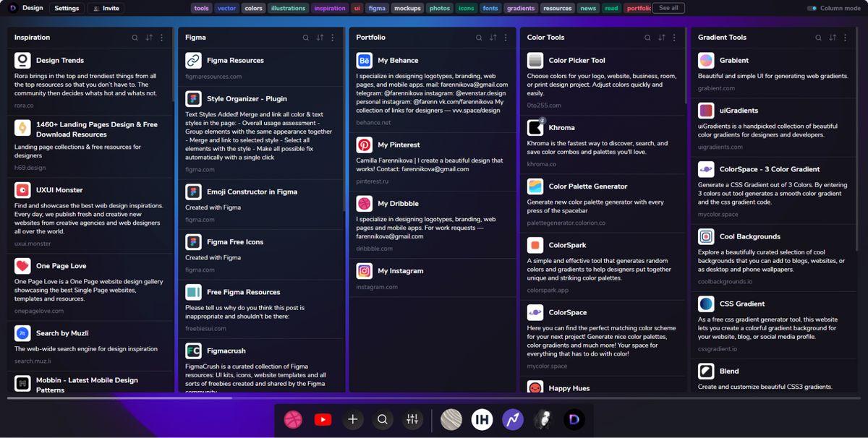Filter by the mockups tag
The width and height of the screenshot is (868, 438).
pos(408,9)
